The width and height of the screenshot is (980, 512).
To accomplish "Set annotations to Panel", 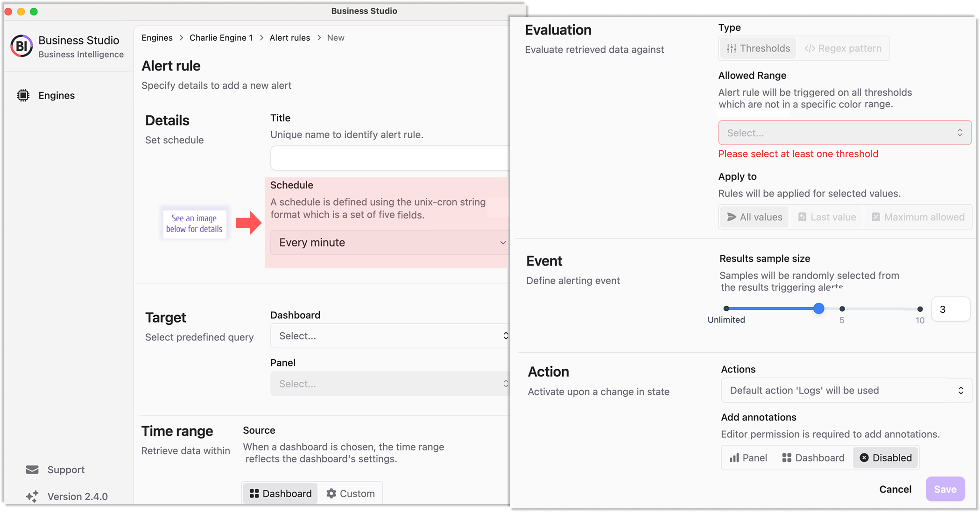I will point(748,458).
